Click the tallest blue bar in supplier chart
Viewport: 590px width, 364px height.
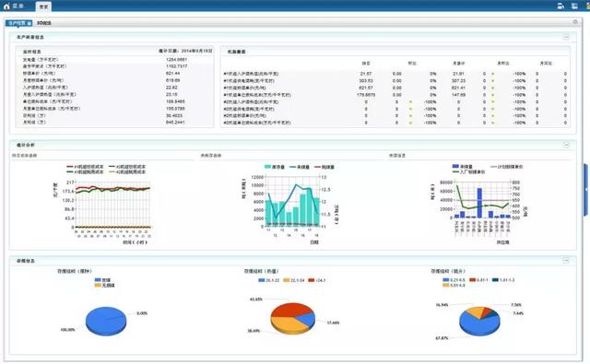pos(479,203)
